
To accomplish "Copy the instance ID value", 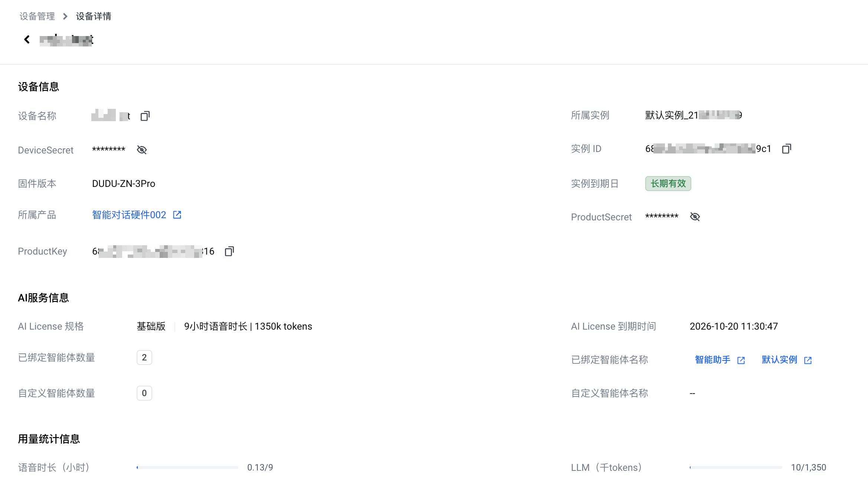I will [786, 149].
